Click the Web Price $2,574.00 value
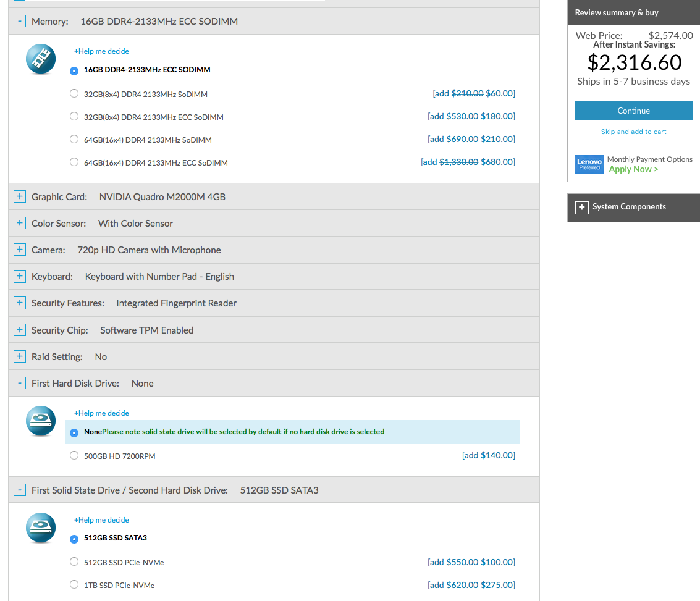This screenshot has width=700, height=601. (x=670, y=35)
